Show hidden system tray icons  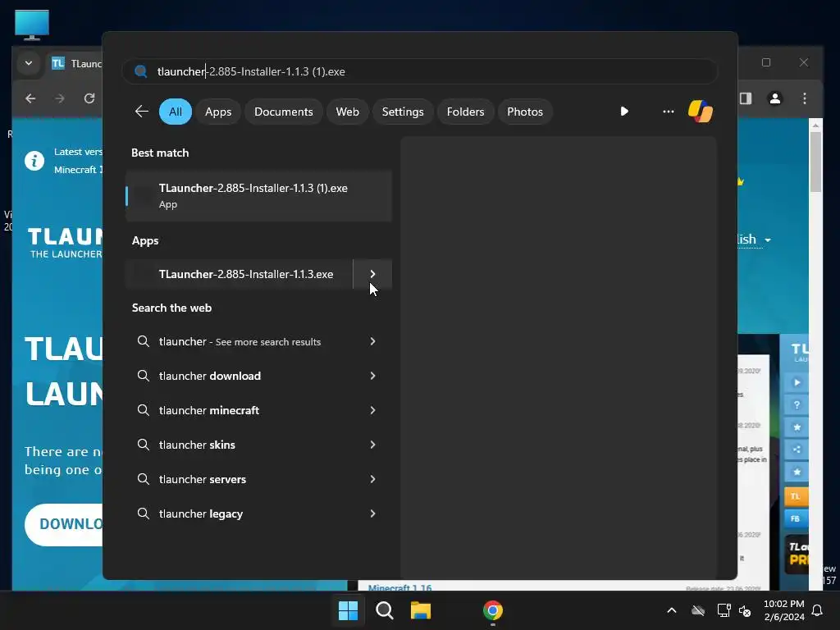tap(671, 610)
